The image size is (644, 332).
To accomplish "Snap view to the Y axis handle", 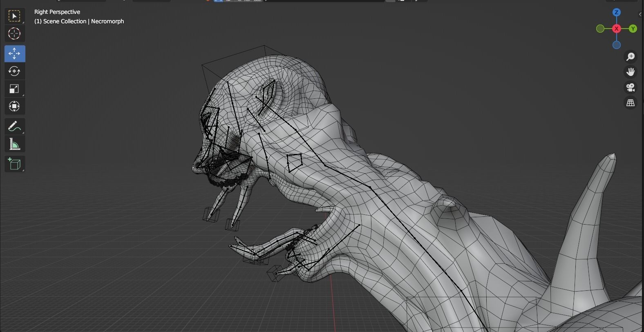I will click(633, 29).
